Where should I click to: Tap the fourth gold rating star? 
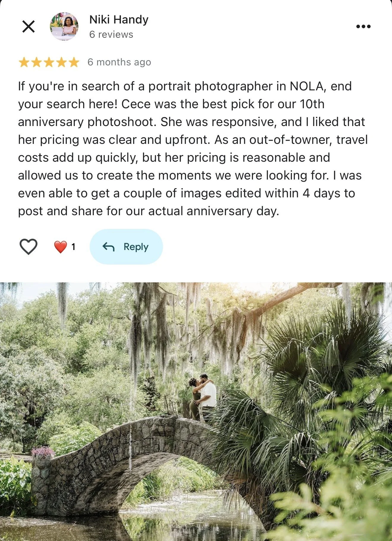61,62
